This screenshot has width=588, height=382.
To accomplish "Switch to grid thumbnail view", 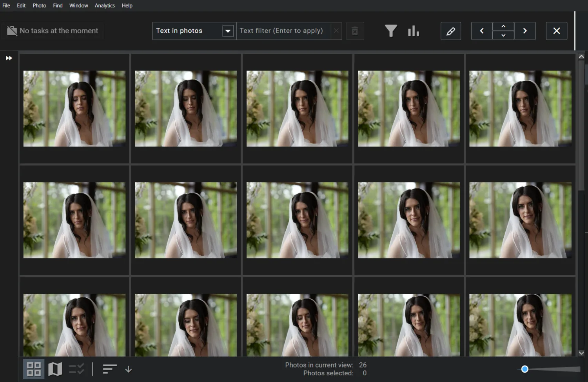I will point(34,369).
